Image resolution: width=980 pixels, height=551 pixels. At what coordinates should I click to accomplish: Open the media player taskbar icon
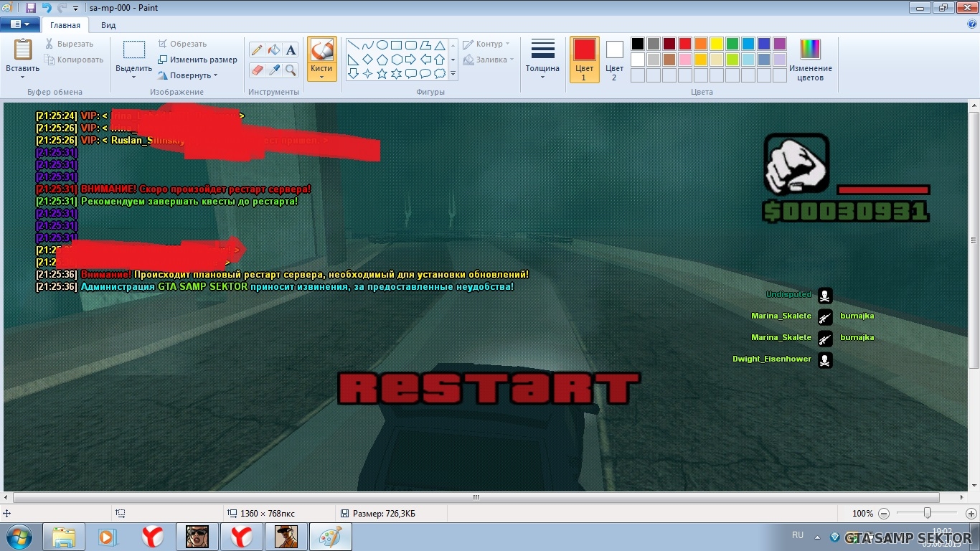click(x=108, y=537)
